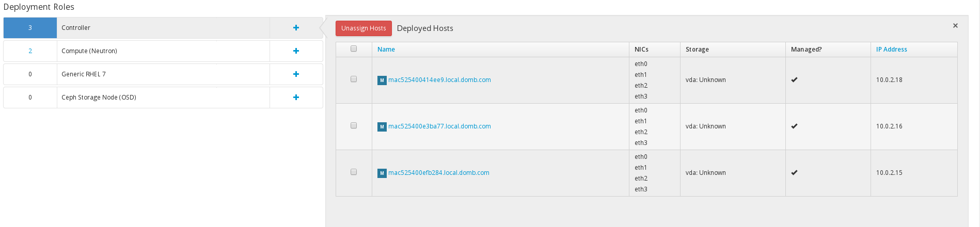Click storage cell of mac525400e3ba77 row
980x227 pixels.
point(733,126)
